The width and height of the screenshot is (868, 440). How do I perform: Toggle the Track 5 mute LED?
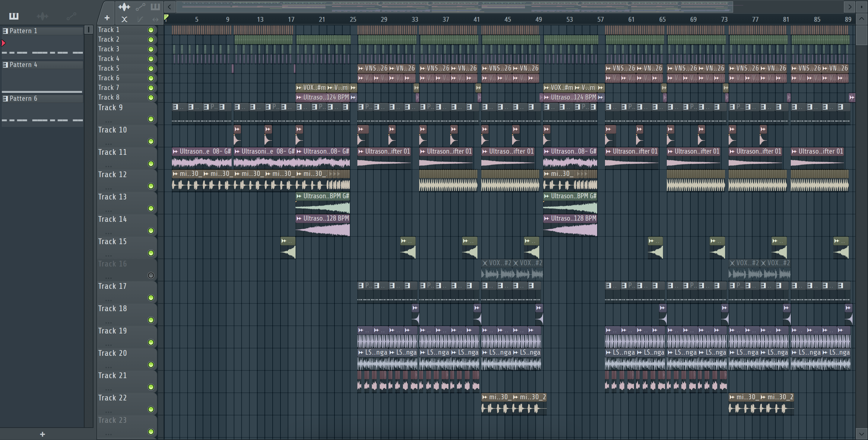[151, 69]
